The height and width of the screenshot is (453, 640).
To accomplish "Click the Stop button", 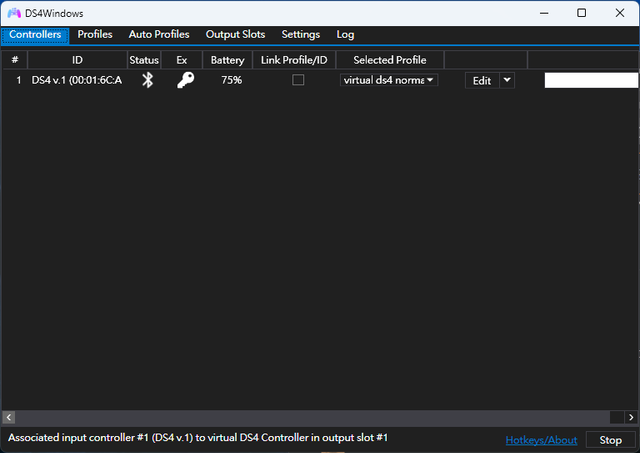I will (x=611, y=440).
